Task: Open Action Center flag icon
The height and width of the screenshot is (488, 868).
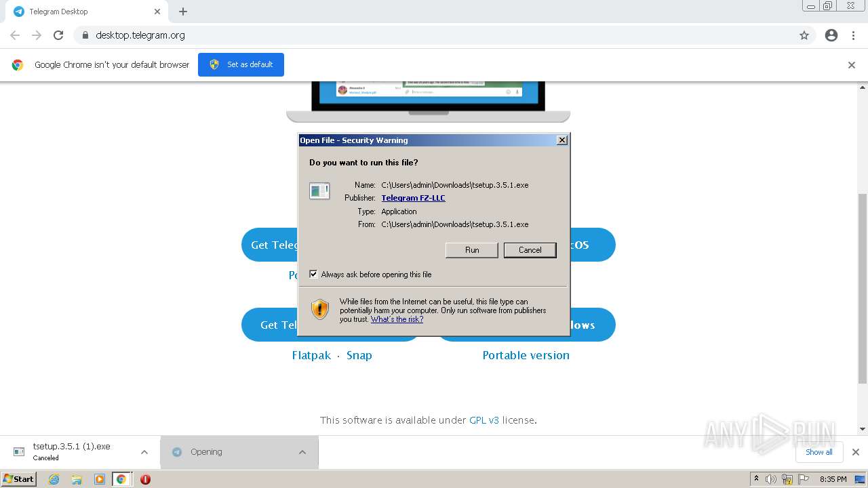Action: pos(804,479)
